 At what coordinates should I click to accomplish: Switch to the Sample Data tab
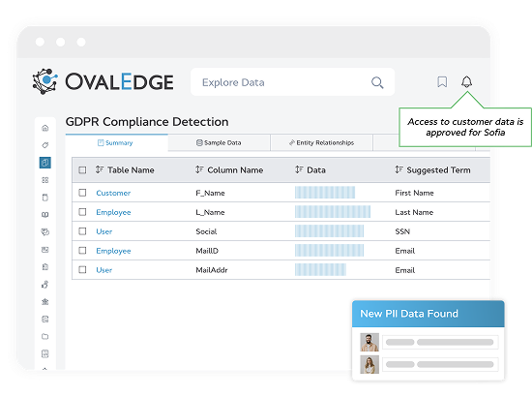[x=219, y=142]
